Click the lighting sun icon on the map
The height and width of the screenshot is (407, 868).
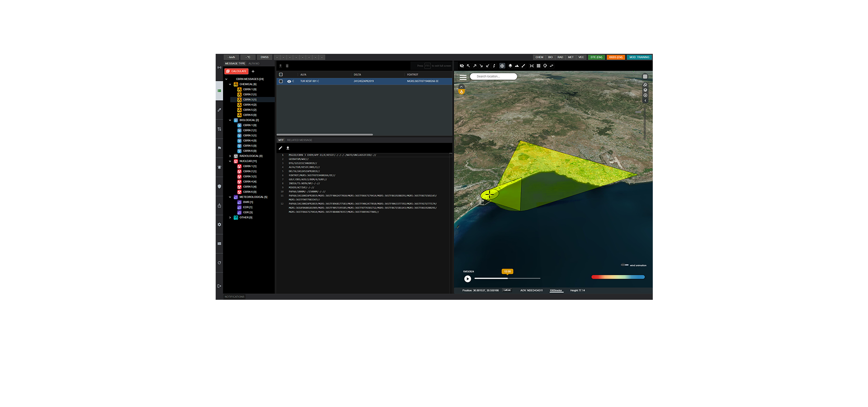point(645,85)
